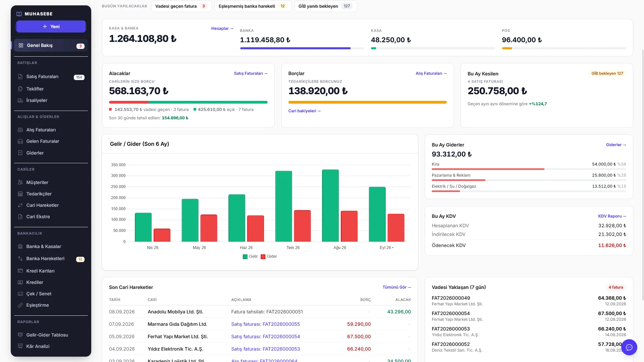Click Tümünü Gör in Son Cari Hareketler
Screen dimensions: 644x362
[x=397, y=287]
